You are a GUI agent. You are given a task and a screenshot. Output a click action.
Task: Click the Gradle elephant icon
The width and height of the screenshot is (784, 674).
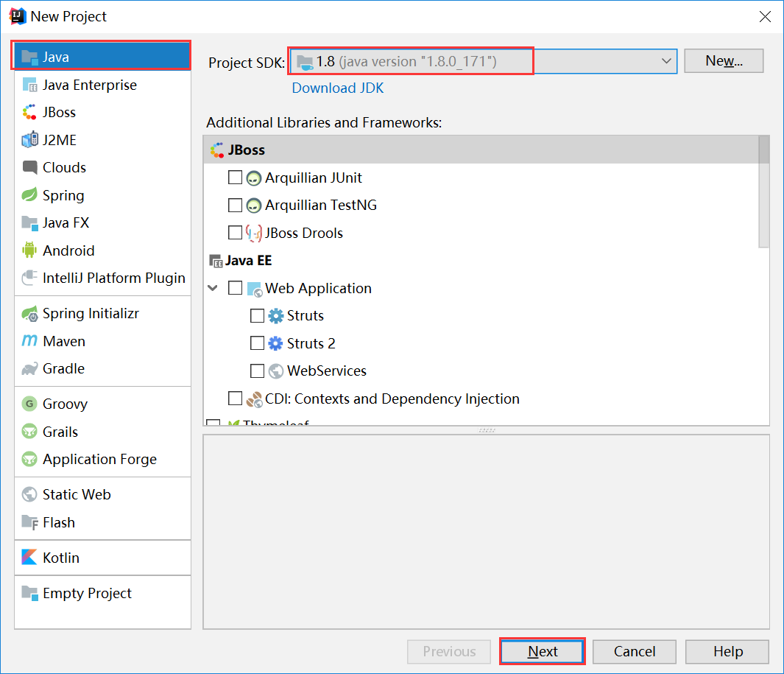(x=29, y=369)
